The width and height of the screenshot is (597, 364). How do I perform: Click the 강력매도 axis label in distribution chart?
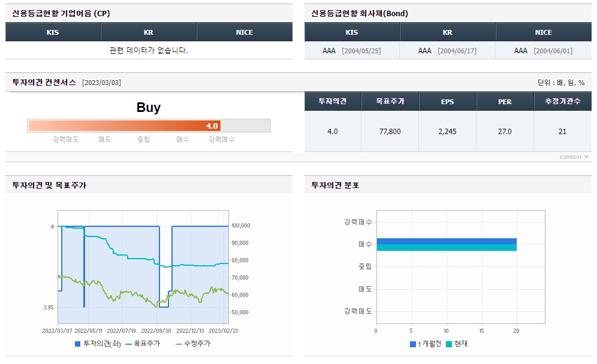pyautogui.click(x=358, y=311)
